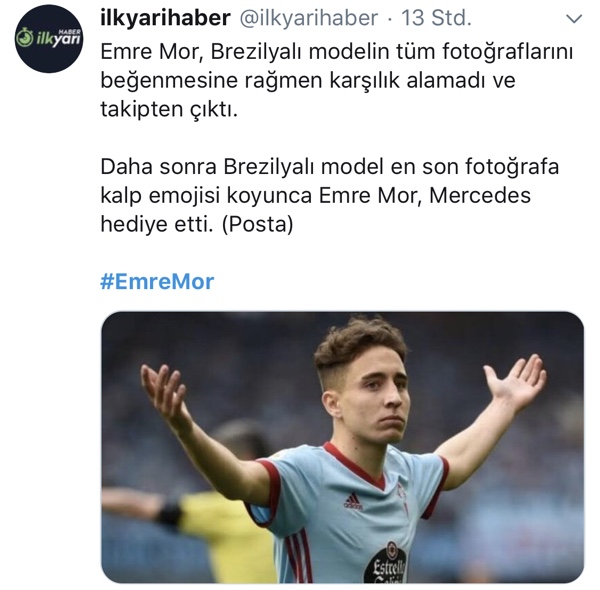Click the stopwatch symbol in ilkyari logo
The image size is (600, 590).
tap(24, 37)
